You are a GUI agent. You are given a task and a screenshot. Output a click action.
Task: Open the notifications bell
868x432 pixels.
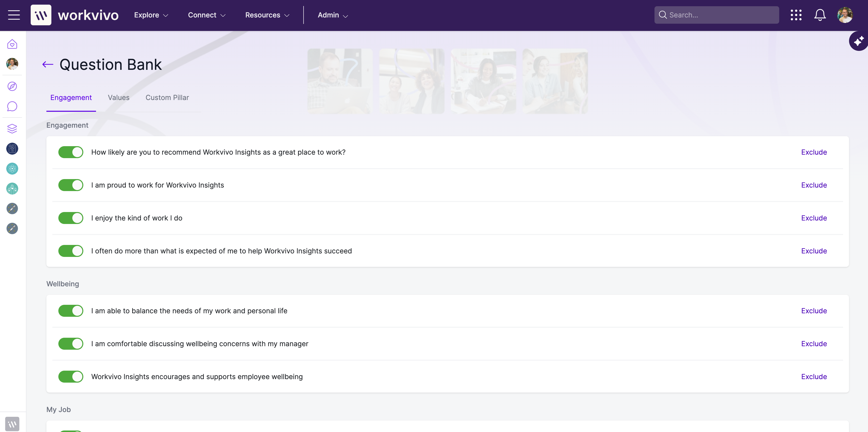pos(820,15)
